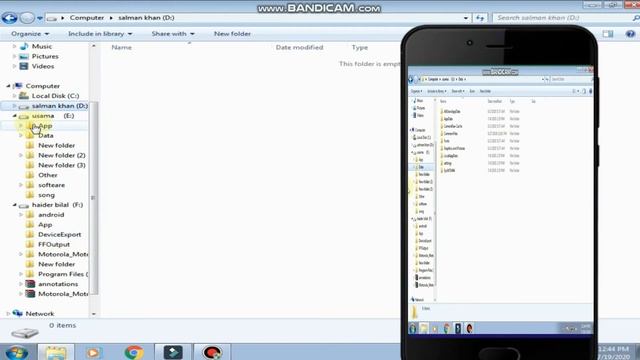
Task: Select New folder (3) in tree
Action: [x=62, y=165]
